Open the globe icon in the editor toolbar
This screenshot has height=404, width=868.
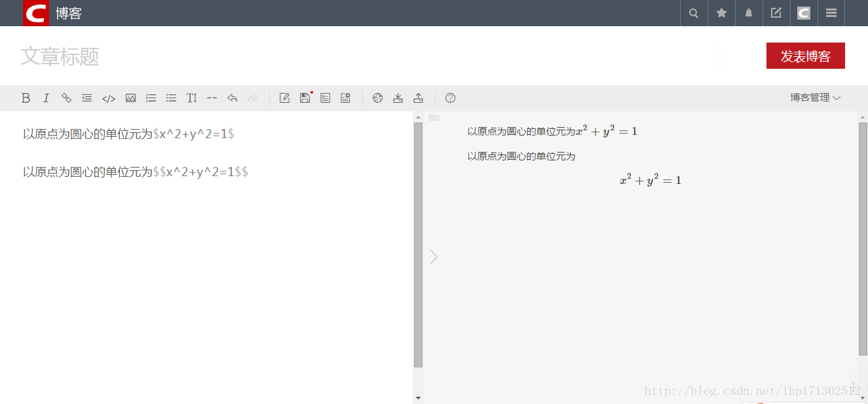[377, 98]
